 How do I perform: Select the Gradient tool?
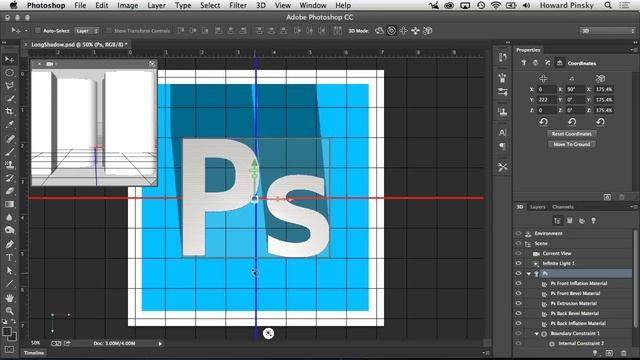click(9, 204)
